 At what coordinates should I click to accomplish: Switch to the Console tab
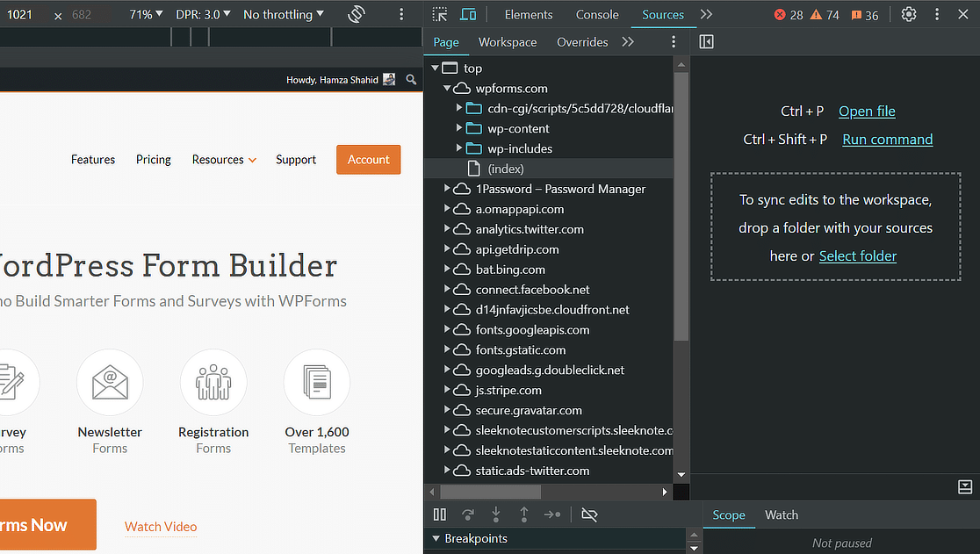coord(597,14)
